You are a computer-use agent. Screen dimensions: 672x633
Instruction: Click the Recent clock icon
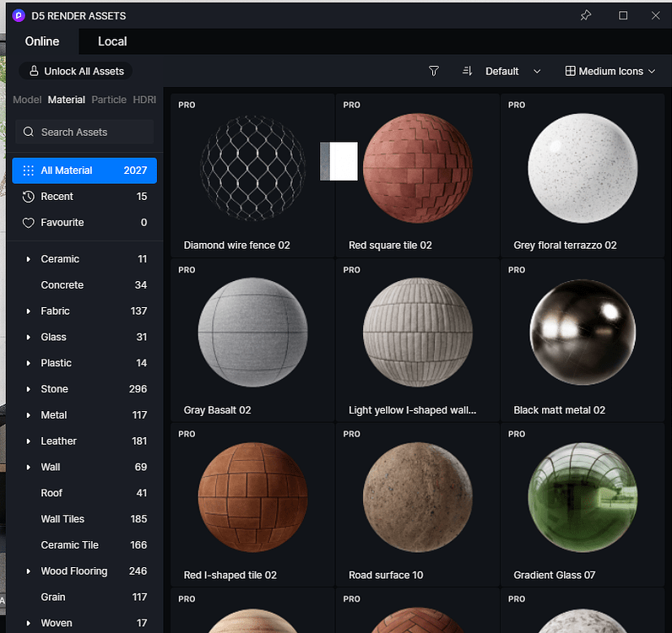pyautogui.click(x=29, y=197)
